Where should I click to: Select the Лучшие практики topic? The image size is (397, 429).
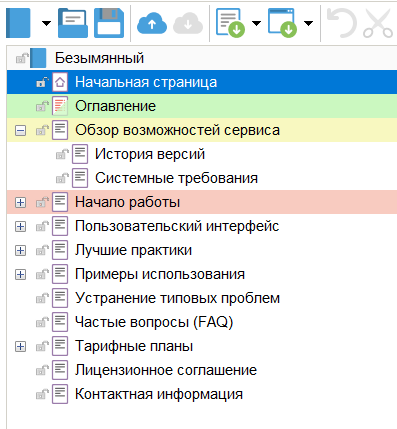[133, 250]
